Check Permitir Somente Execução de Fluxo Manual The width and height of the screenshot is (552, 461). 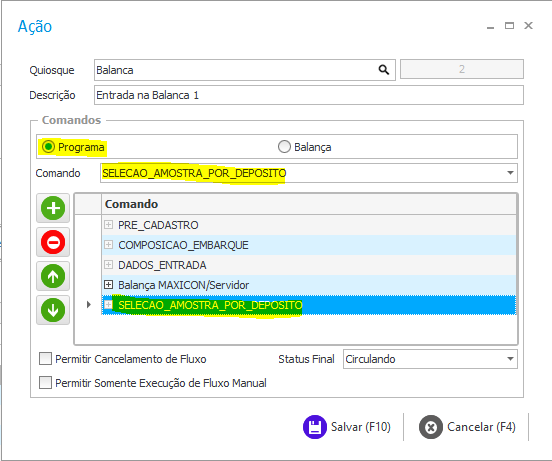click(x=45, y=383)
